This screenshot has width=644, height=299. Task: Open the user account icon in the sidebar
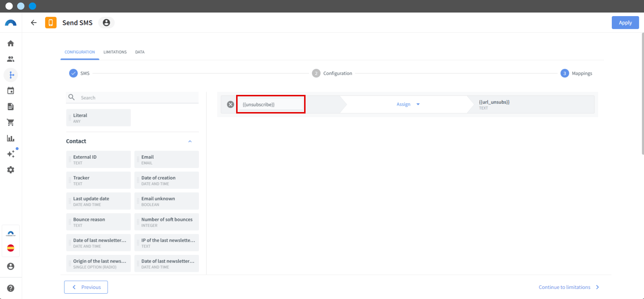11,266
